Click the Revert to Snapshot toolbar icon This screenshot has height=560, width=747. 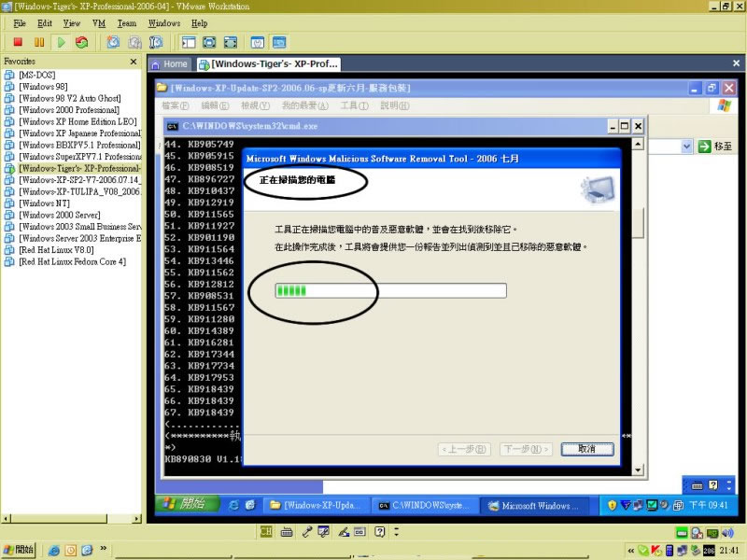point(134,42)
